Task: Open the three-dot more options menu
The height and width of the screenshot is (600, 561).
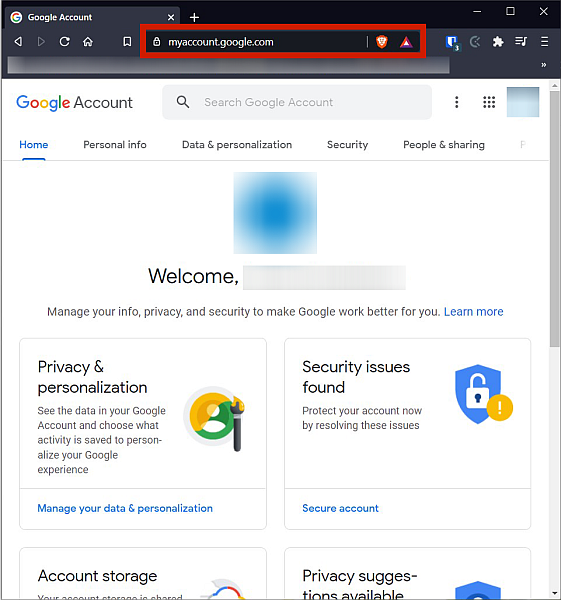Action: pos(457,102)
